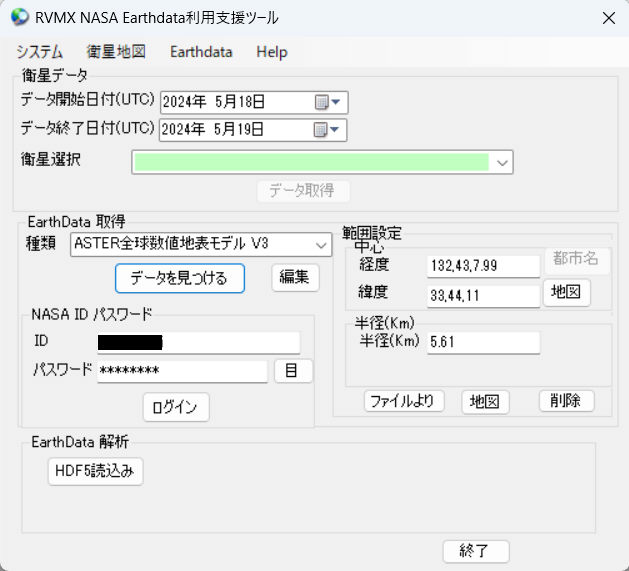Viewport: 629px width, 571px height.
Task: Click the 削除 button
Action: point(566,401)
